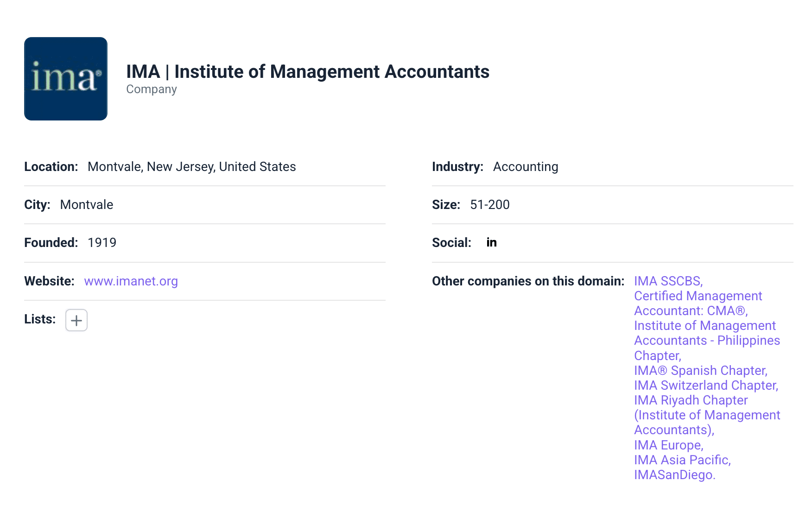Open the IMA Asia Pacific link
812x506 pixels.
682,460
